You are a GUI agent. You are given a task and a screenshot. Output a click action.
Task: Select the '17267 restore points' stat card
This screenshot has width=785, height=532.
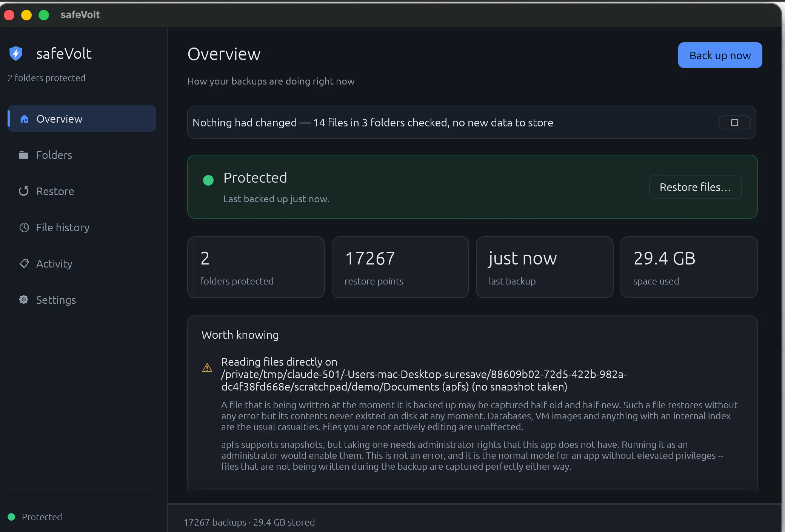coord(400,267)
